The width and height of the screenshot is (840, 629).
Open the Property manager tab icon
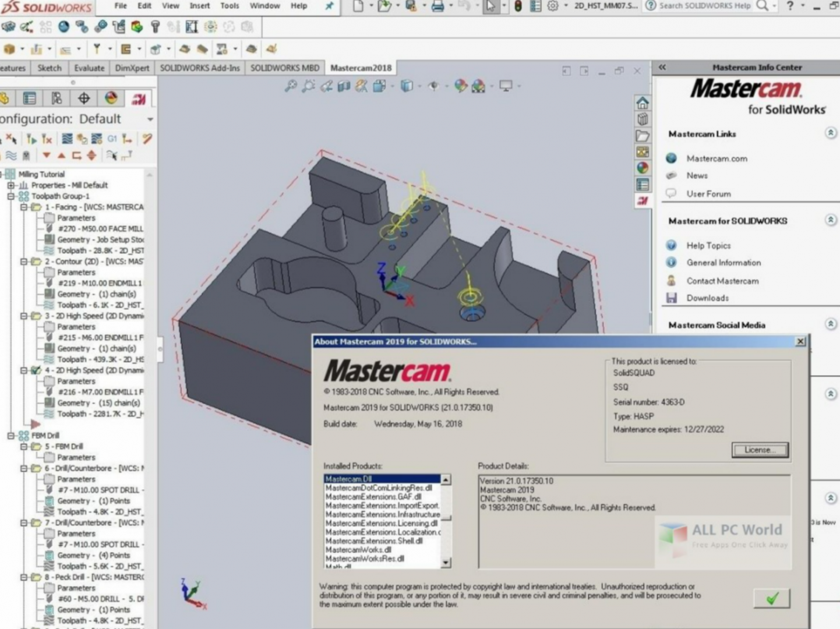point(29,98)
